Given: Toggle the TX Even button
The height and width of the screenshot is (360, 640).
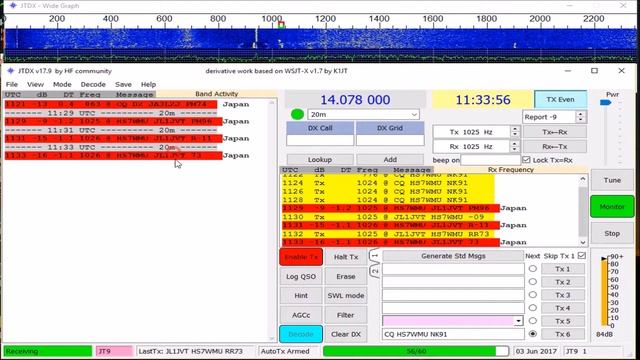Looking at the screenshot, I should click(x=560, y=100).
